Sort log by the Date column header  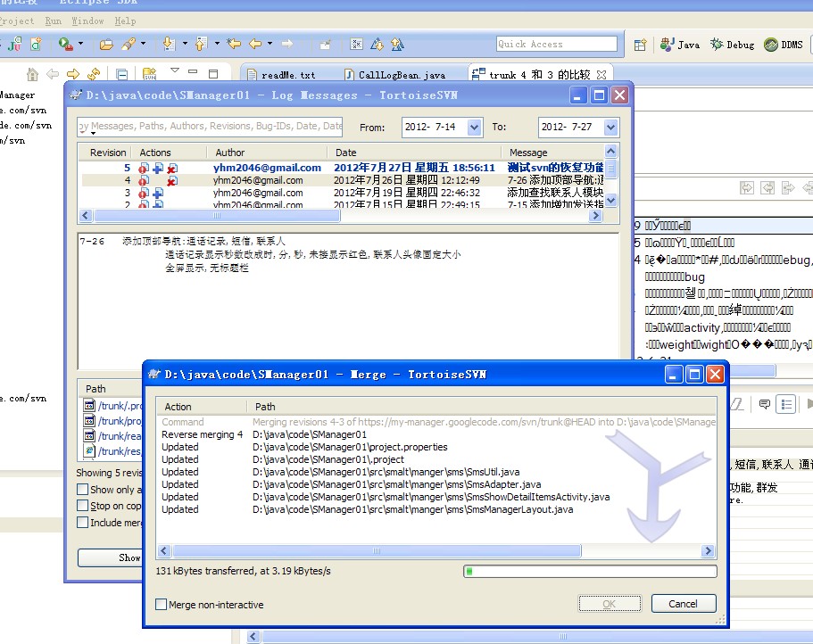(x=414, y=153)
